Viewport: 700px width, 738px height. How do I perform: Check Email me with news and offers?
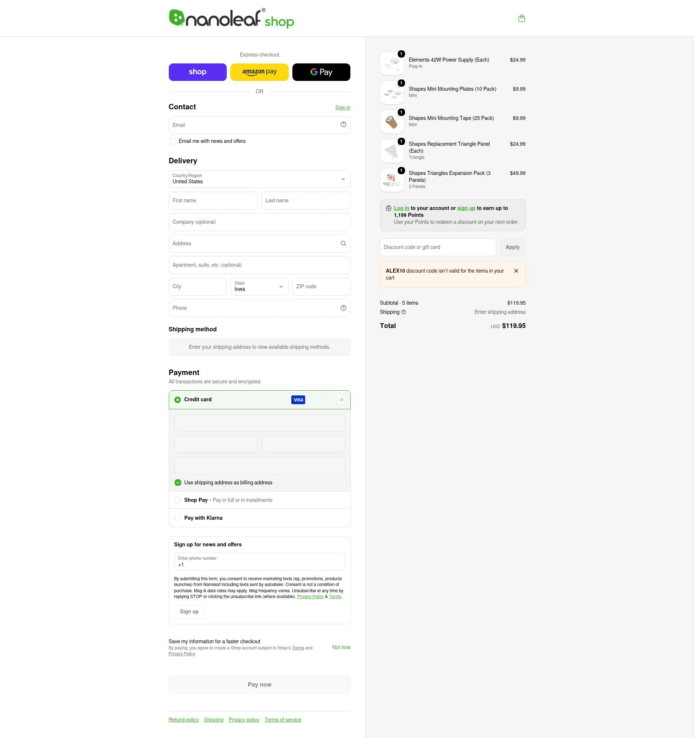click(174, 142)
